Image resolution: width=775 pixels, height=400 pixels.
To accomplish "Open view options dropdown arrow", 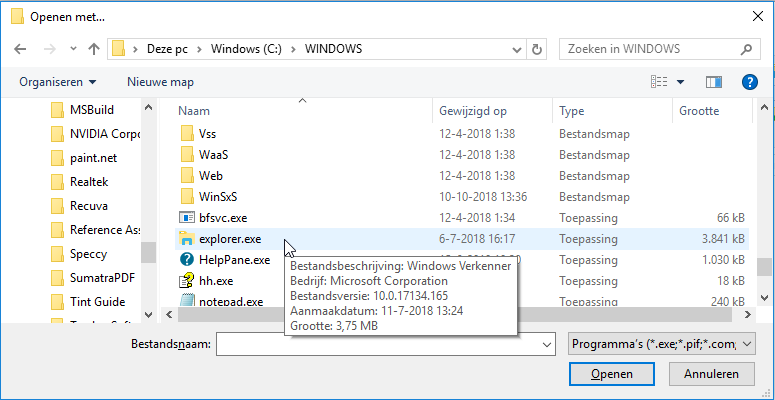I will point(681,82).
